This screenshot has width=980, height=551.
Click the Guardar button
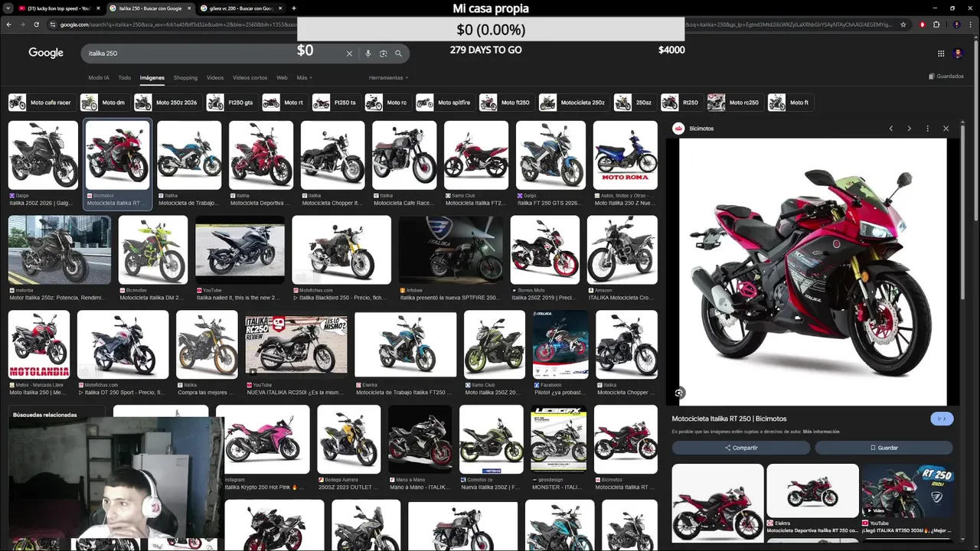(884, 448)
